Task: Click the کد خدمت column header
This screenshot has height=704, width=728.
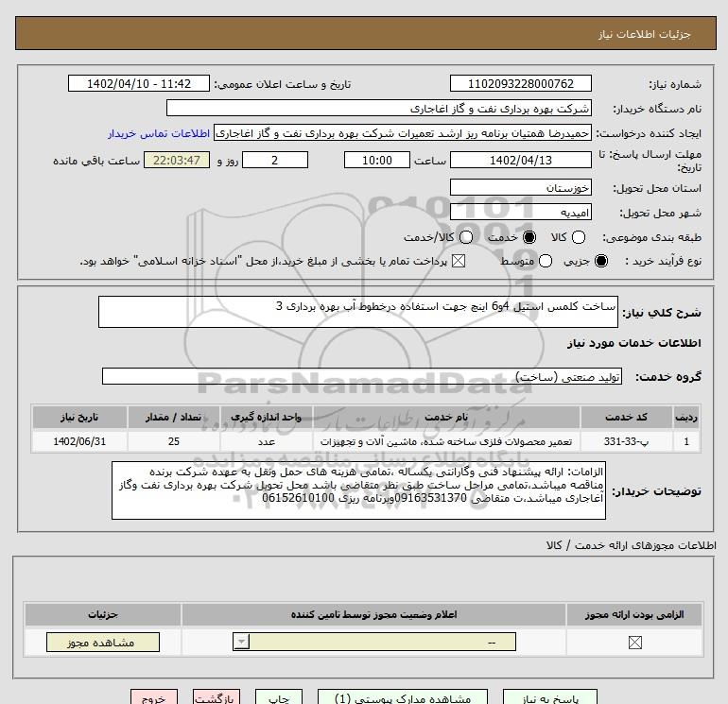Action: tap(626, 417)
